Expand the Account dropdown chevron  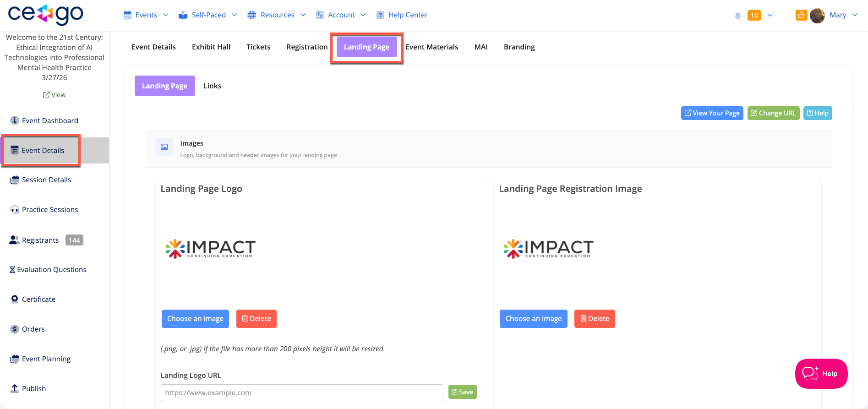[x=363, y=15]
